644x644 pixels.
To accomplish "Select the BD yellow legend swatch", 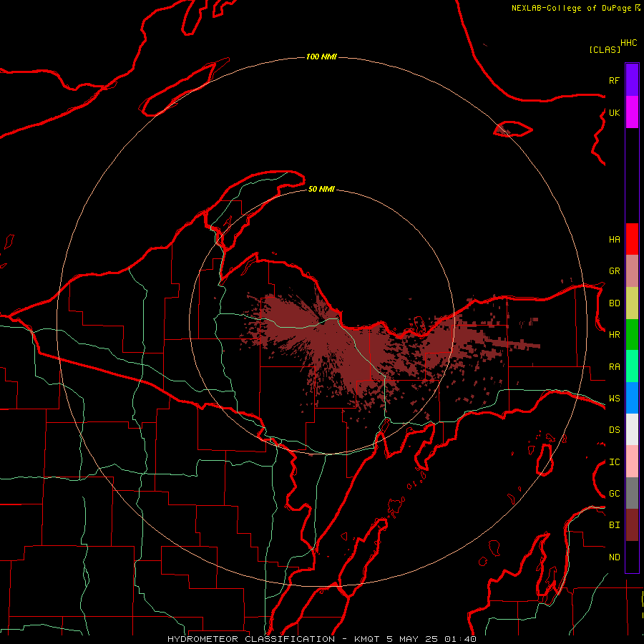I will pyautogui.click(x=632, y=303).
